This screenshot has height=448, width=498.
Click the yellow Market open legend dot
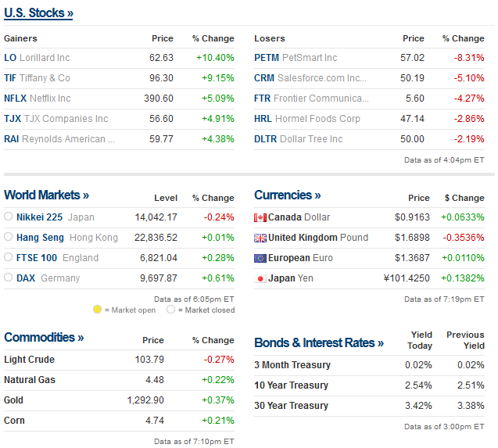[97, 309]
